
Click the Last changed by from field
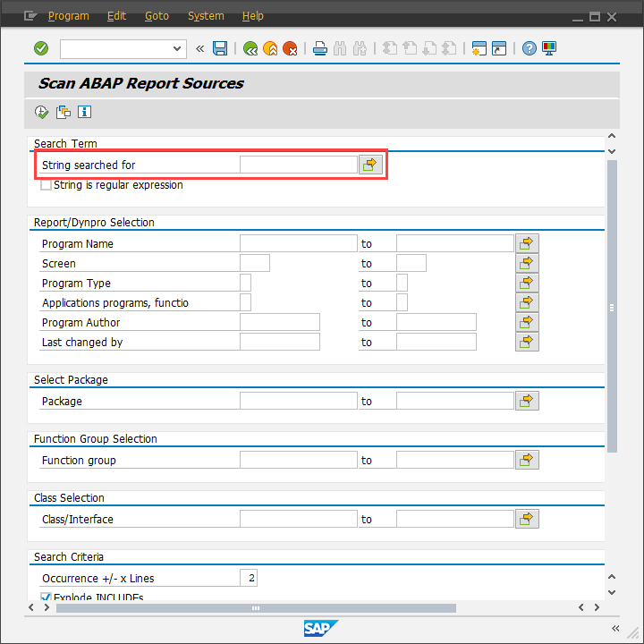click(x=280, y=342)
